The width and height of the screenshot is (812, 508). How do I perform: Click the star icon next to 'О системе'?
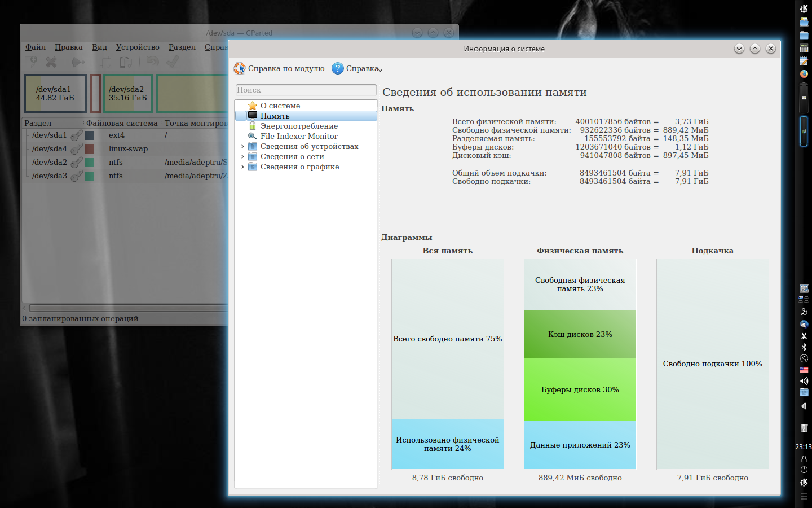[x=253, y=106]
